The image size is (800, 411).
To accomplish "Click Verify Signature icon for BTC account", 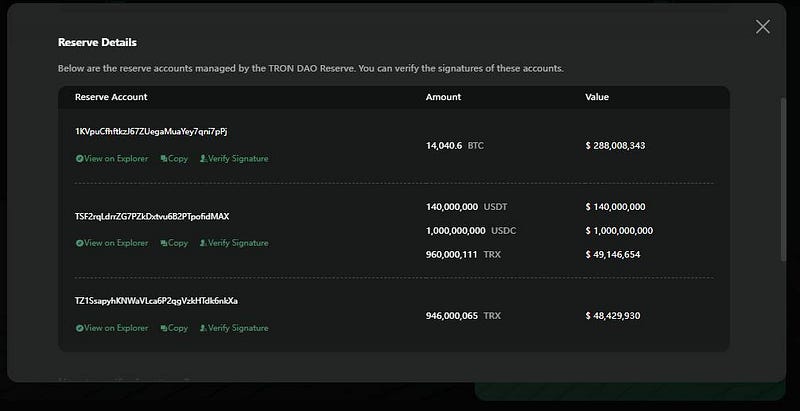I will tap(204, 159).
